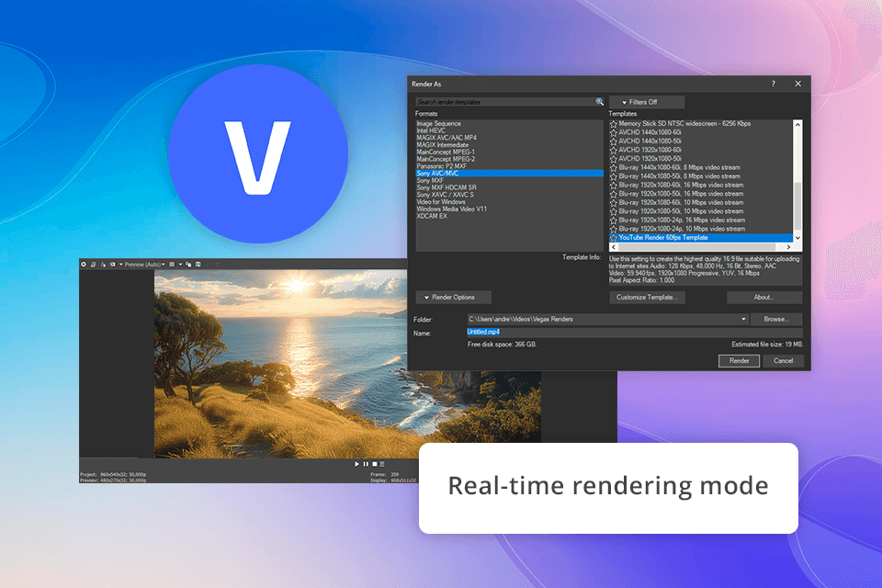
Task: Play the video preview
Action: 356,464
